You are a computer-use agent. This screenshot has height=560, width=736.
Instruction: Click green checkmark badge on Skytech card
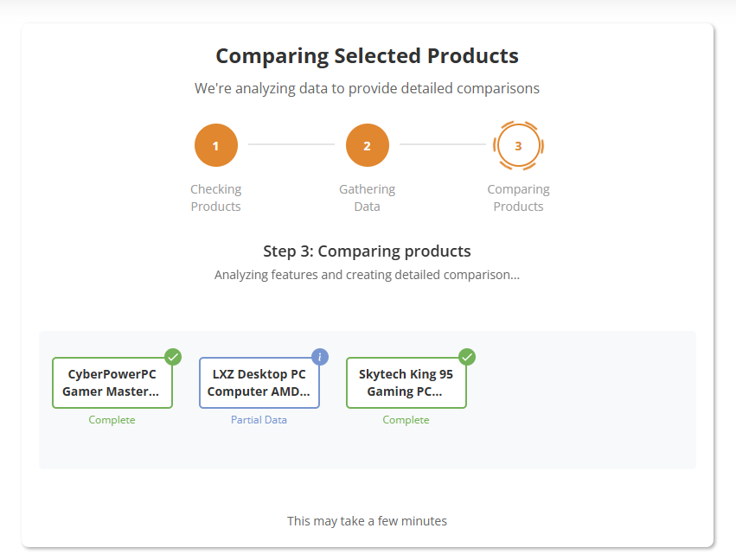(x=467, y=357)
